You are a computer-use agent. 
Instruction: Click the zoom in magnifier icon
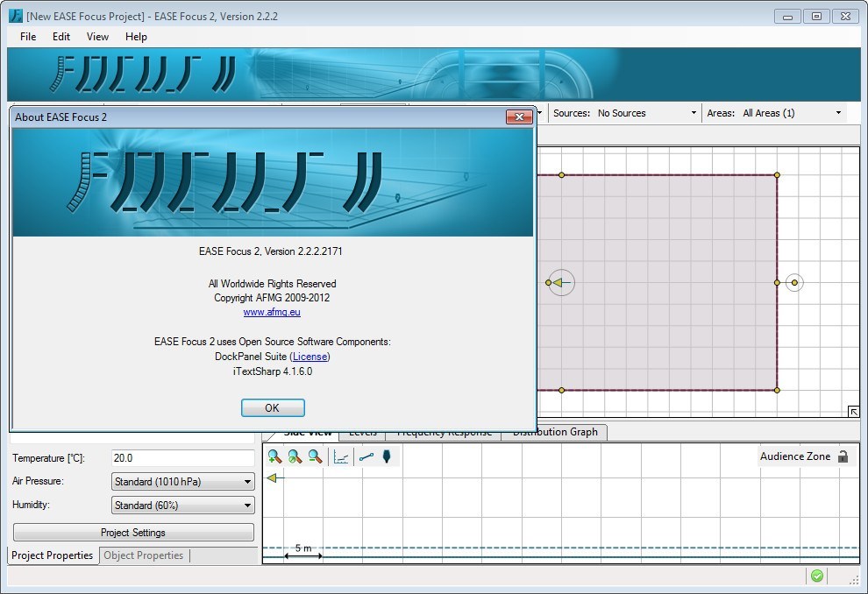tap(275, 456)
